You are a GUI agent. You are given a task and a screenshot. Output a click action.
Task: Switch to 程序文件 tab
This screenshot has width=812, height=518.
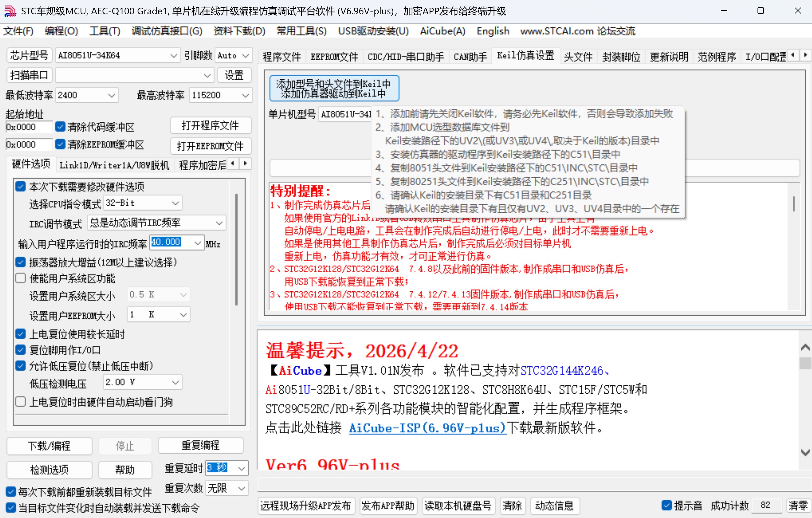(282, 57)
